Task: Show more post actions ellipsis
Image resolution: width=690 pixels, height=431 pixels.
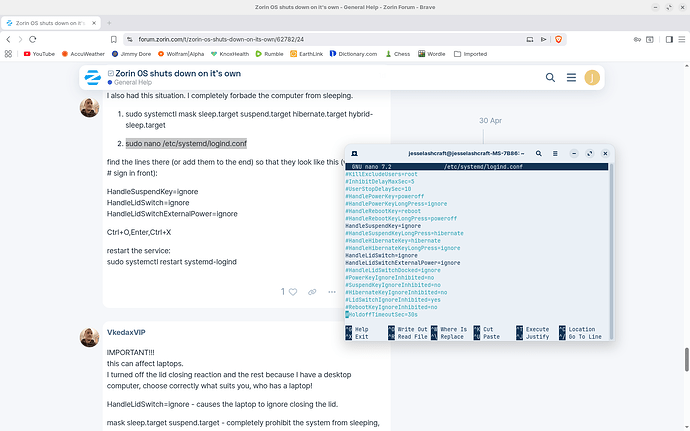Action: [332, 291]
